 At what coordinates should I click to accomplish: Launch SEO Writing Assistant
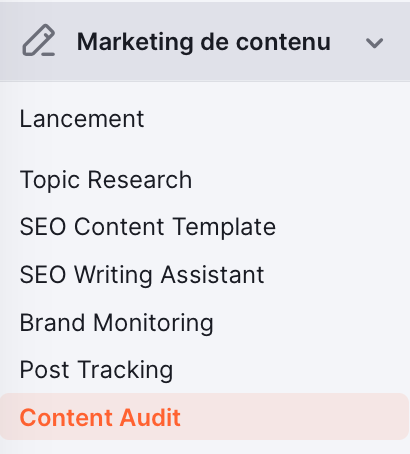coord(142,275)
